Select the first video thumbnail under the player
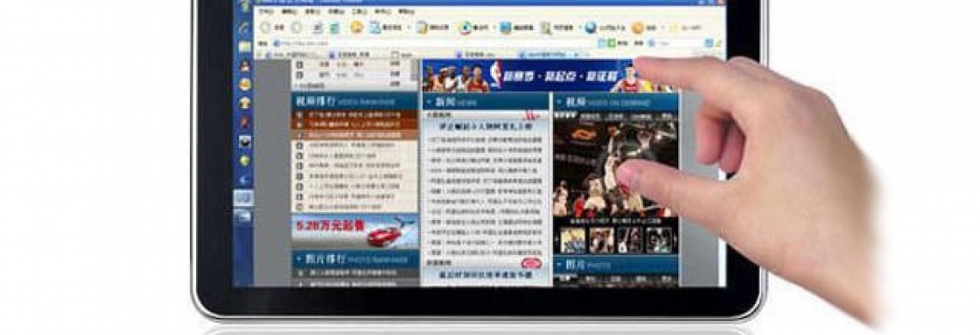This screenshot has height=335, width=980. click(573, 240)
